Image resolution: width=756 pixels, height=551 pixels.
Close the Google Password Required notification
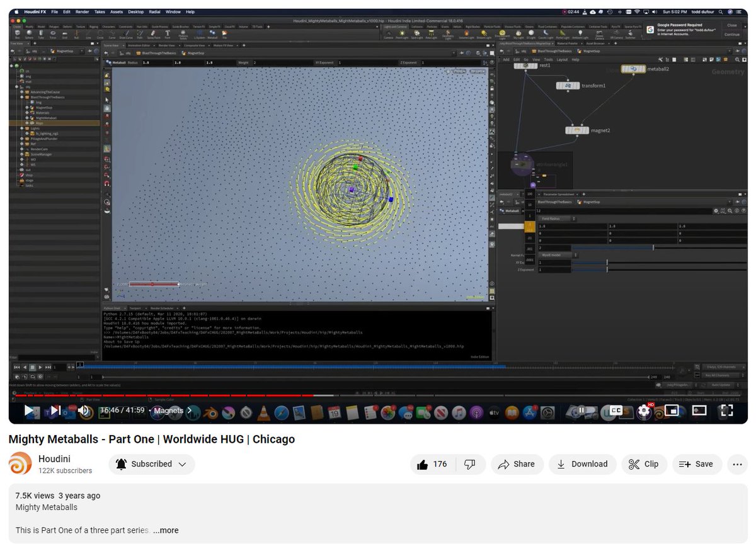click(731, 25)
